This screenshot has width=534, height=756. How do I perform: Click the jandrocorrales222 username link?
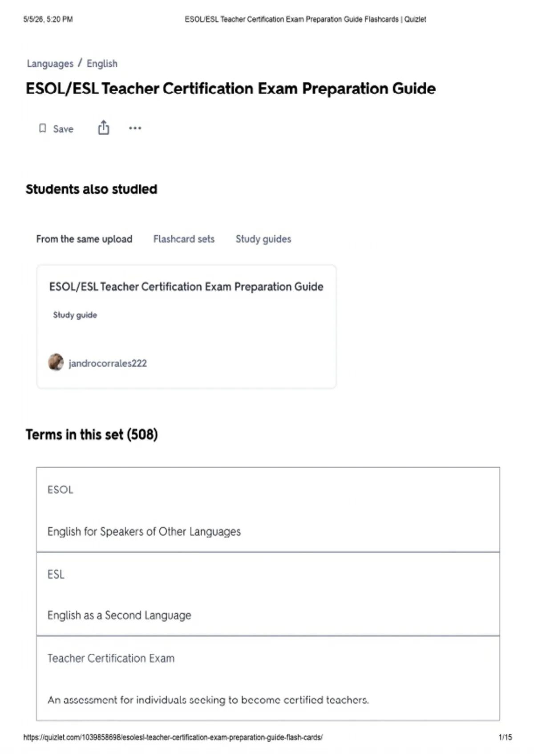pyautogui.click(x=108, y=363)
